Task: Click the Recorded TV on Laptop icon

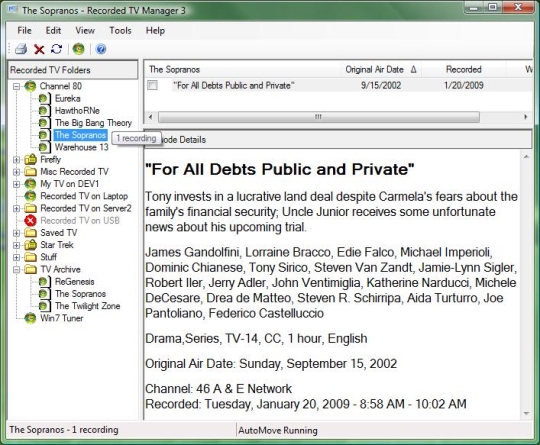Action: pyautogui.click(x=30, y=196)
